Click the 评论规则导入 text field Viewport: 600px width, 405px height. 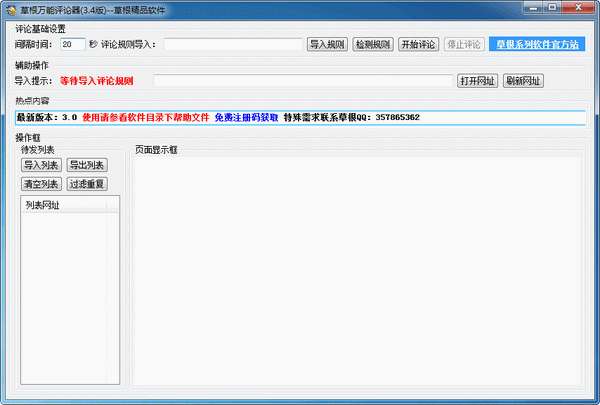pyautogui.click(x=232, y=44)
